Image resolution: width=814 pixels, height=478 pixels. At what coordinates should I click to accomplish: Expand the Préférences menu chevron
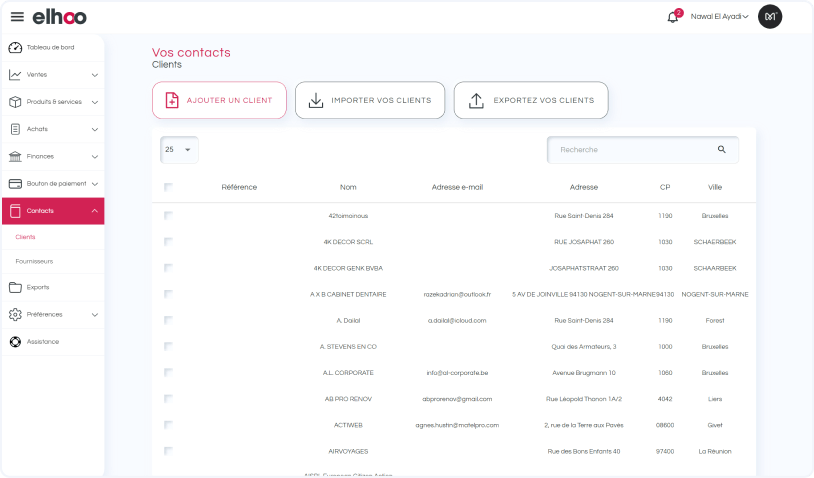(95, 315)
